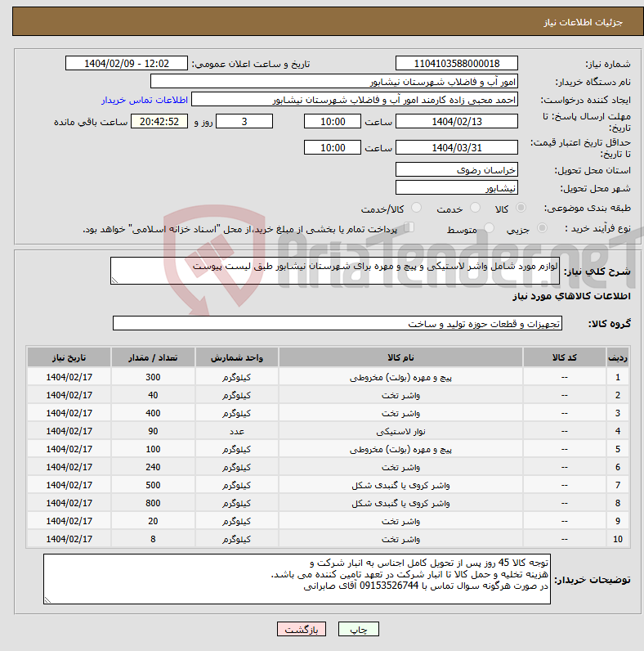This screenshot has width=644, height=651.
Task: Click quantity 400 in row 3
Action: pyautogui.click(x=153, y=414)
